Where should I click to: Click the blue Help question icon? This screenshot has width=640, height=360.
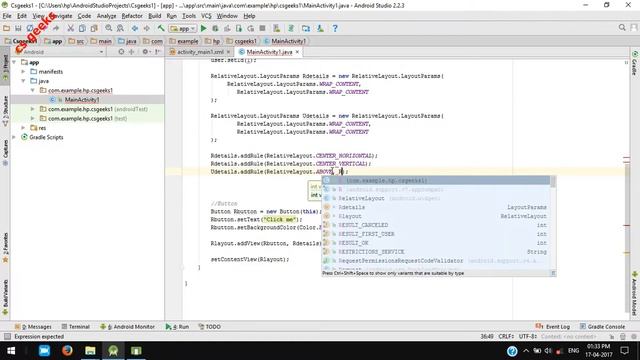tap(335, 28)
